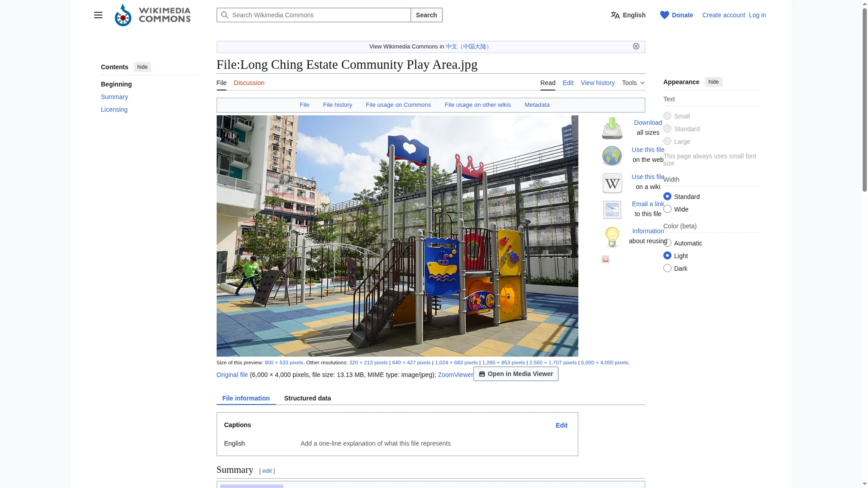
Task: Open the English language selector
Action: click(628, 15)
